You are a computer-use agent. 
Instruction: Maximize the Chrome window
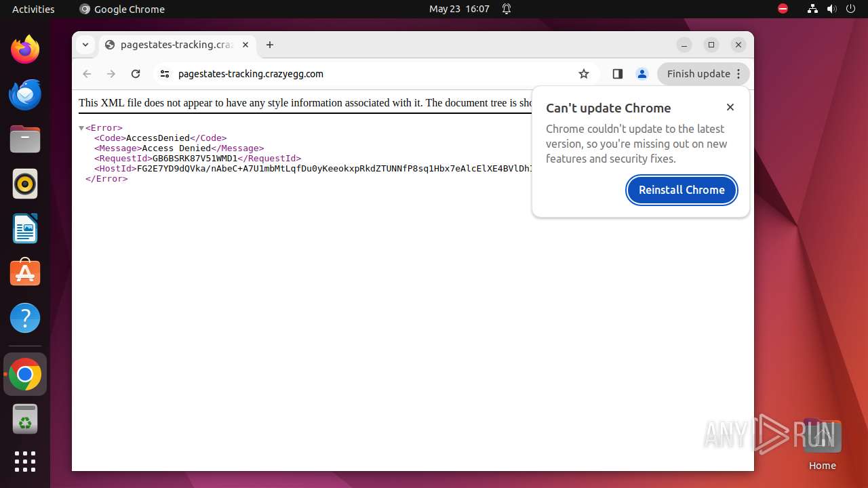(711, 45)
